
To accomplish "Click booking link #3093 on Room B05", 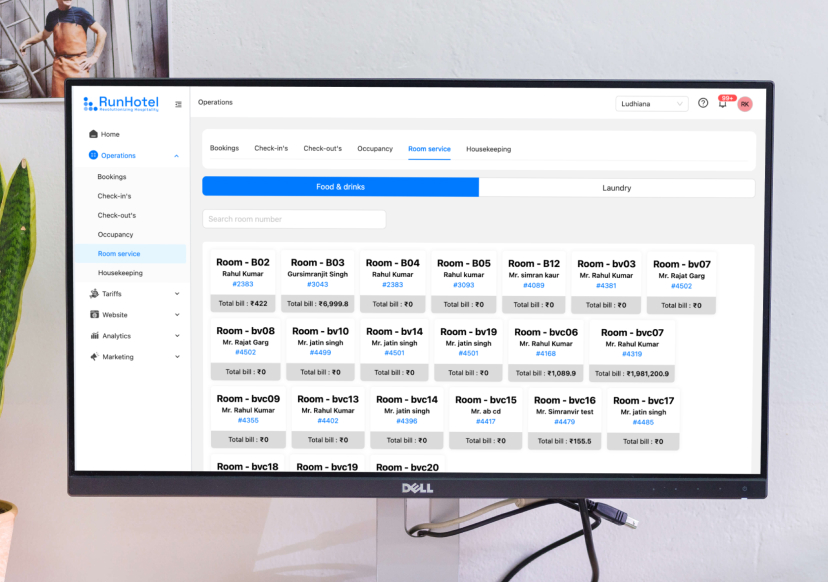I will [x=464, y=285].
